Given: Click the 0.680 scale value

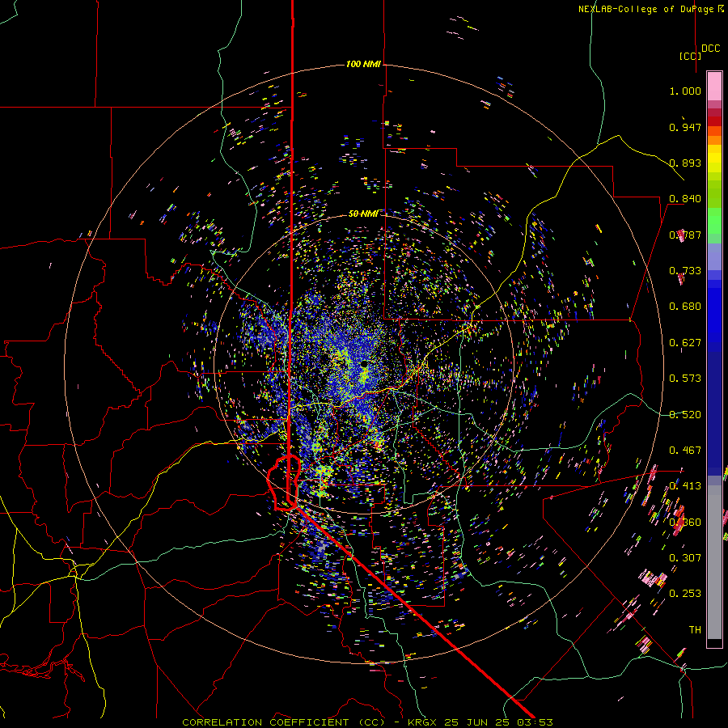Looking at the screenshot, I should pos(685,307).
